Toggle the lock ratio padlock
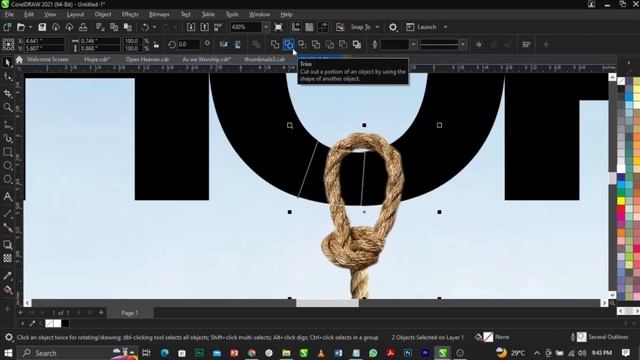Image resolution: width=640 pixels, height=360 pixels. point(156,44)
